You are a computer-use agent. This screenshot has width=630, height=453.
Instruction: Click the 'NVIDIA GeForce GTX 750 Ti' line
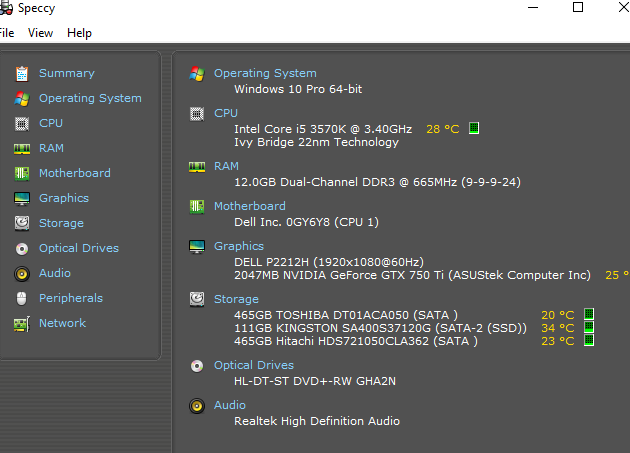tap(413, 275)
